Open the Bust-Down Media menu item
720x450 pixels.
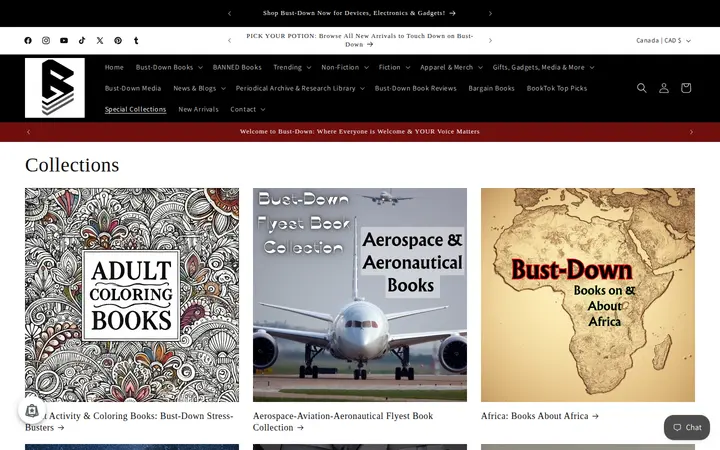click(133, 88)
